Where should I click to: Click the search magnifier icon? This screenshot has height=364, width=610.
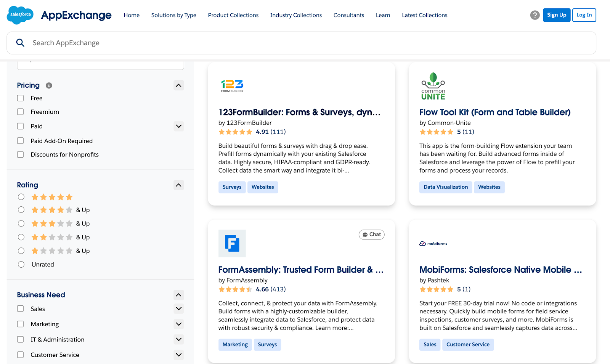20,43
